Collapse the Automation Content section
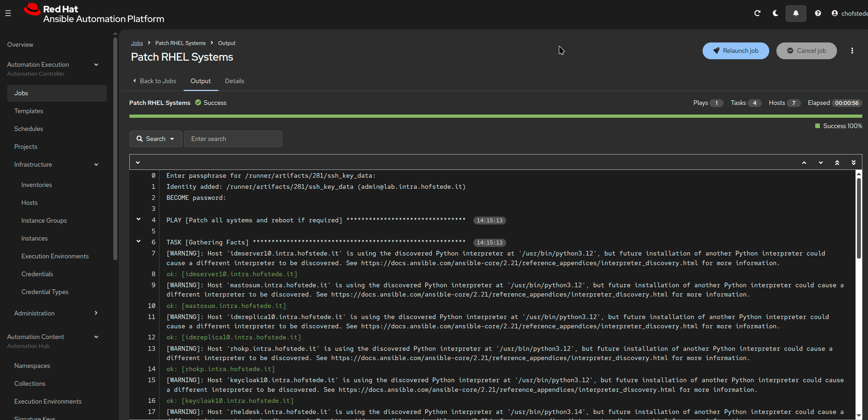Viewport: 868px width, 420px height. pyautogui.click(x=96, y=337)
